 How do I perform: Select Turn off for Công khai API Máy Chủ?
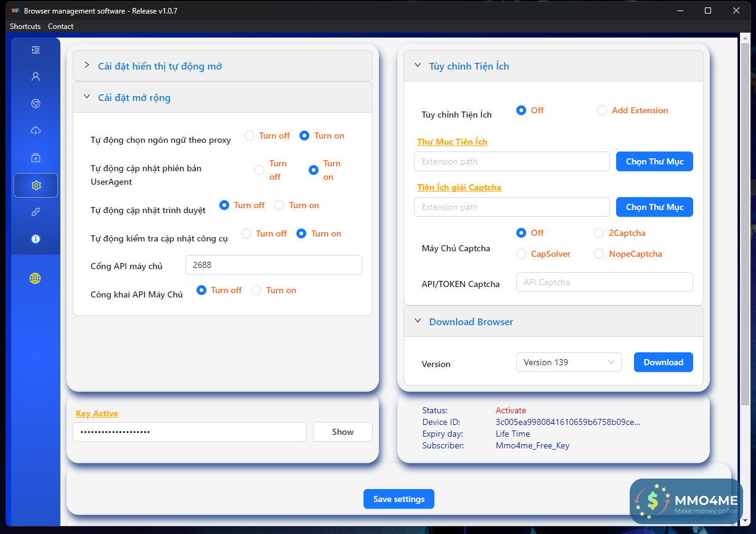click(201, 290)
